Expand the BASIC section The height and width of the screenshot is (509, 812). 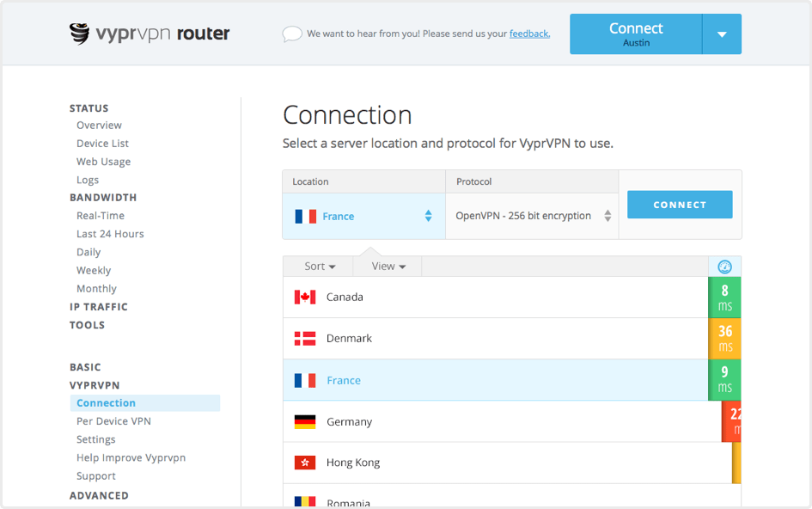pos(85,367)
